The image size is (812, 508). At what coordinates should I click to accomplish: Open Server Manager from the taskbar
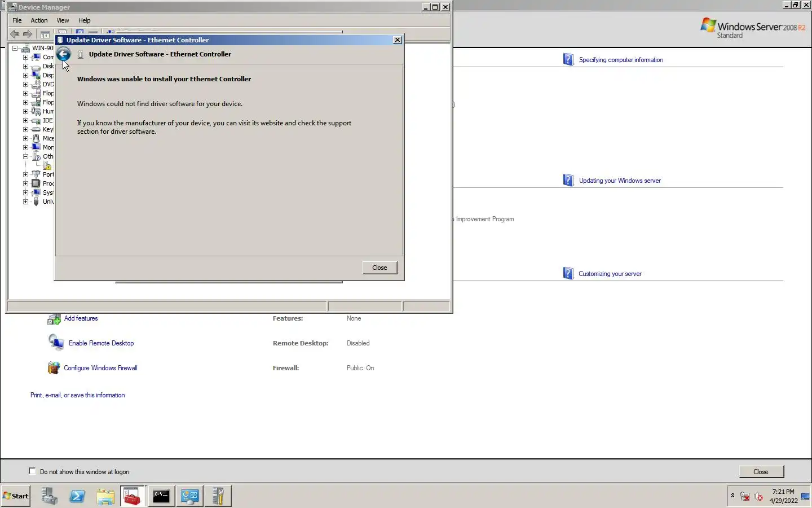[x=49, y=496]
